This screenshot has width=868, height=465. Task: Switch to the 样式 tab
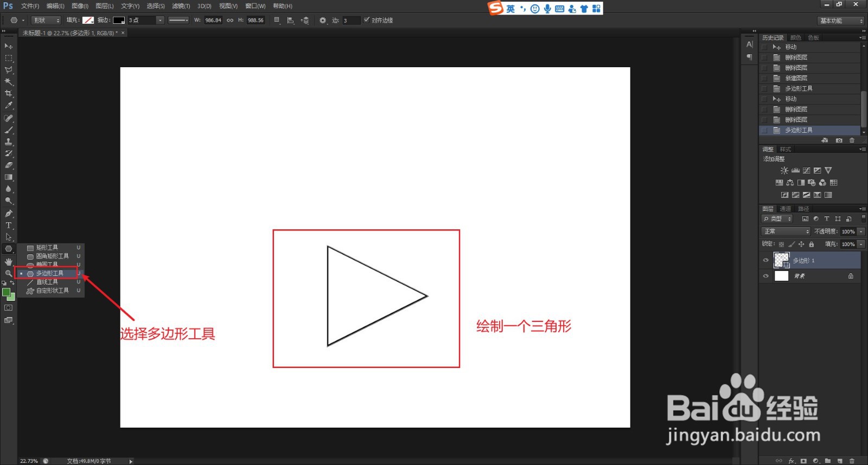786,149
